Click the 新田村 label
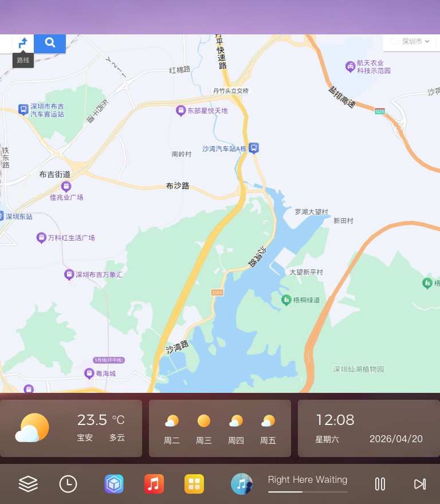Viewport: 440px width, 504px height. tap(343, 221)
